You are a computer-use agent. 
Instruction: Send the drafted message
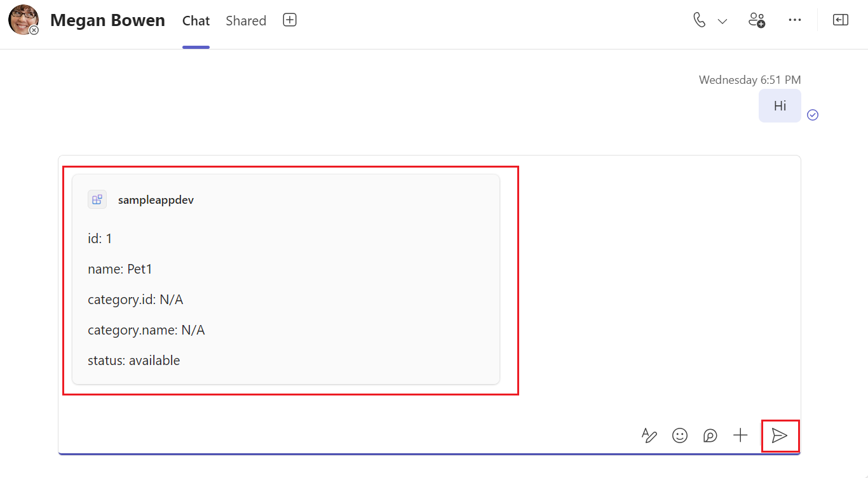tap(780, 435)
